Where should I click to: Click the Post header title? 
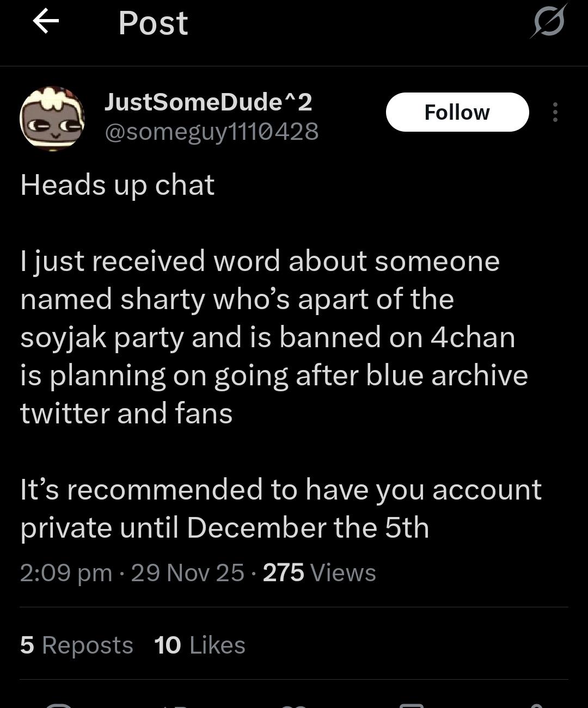(x=153, y=23)
